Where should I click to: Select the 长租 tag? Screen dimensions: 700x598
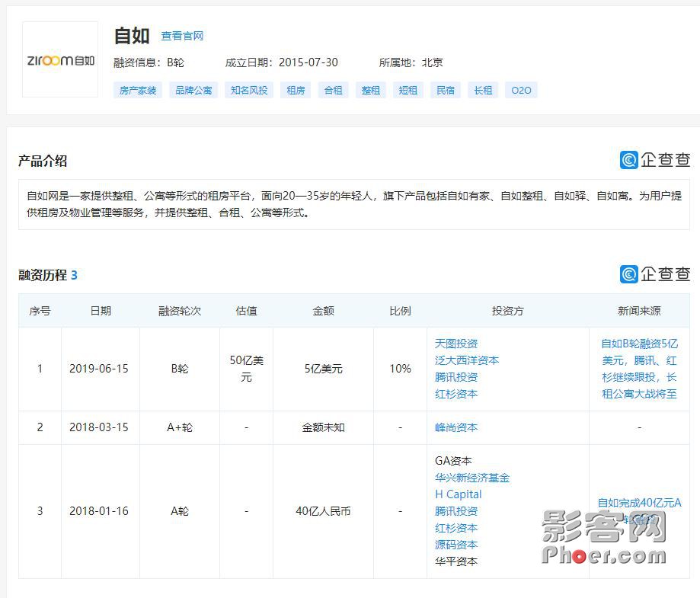tap(483, 90)
